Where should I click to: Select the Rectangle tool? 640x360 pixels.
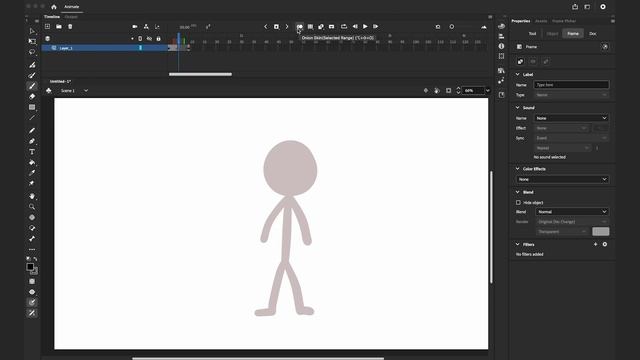[32, 107]
